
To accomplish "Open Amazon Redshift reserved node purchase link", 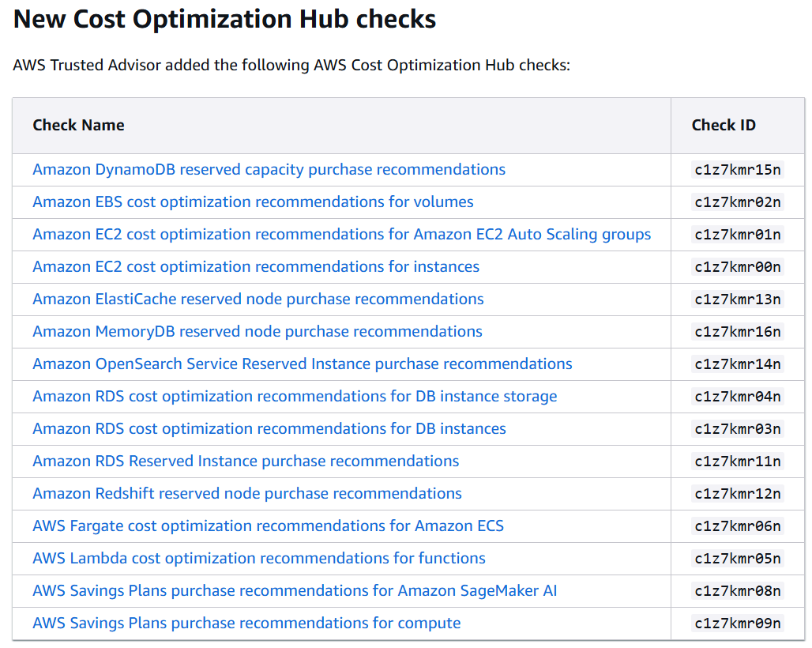I will [x=247, y=493].
